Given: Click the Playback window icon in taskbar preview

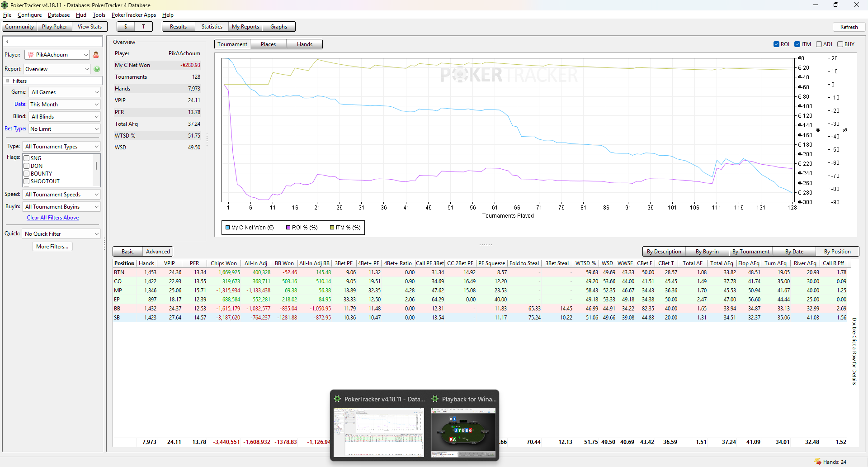Looking at the screenshot, I should tap(435, 399).
